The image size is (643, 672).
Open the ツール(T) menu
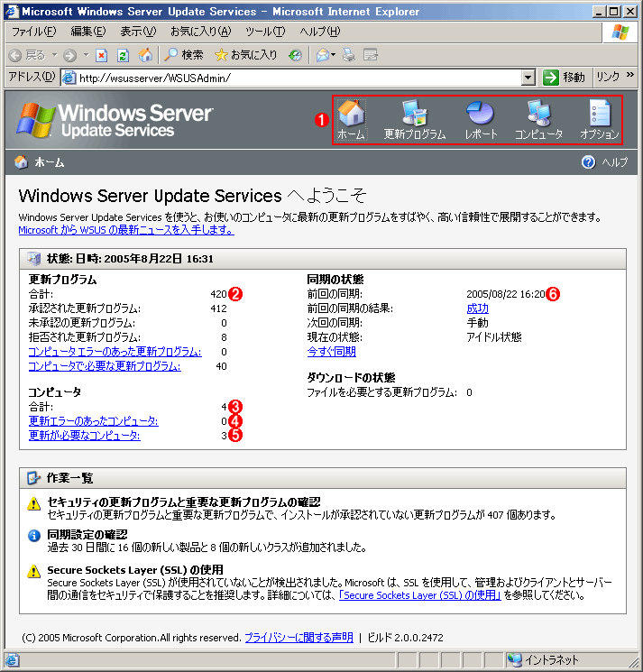265,32
